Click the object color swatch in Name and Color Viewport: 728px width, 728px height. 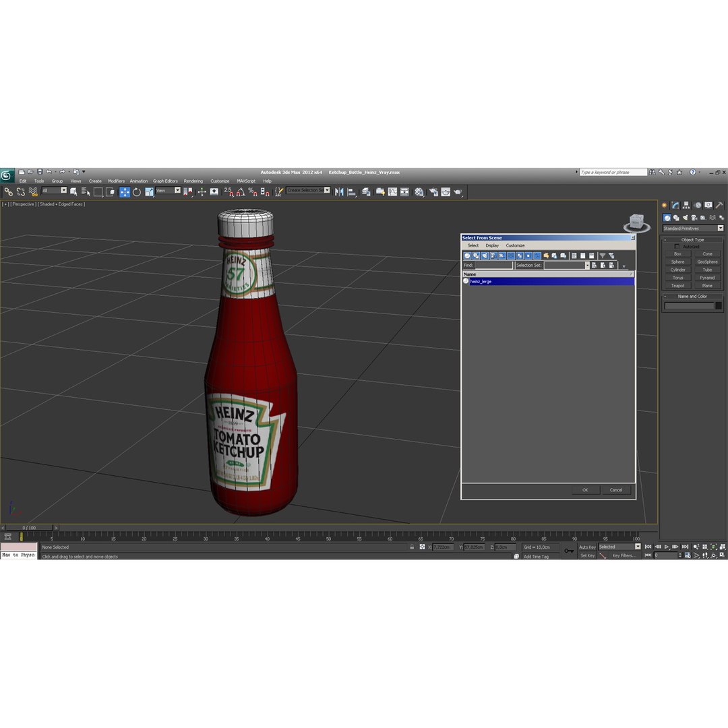[719, 305]
